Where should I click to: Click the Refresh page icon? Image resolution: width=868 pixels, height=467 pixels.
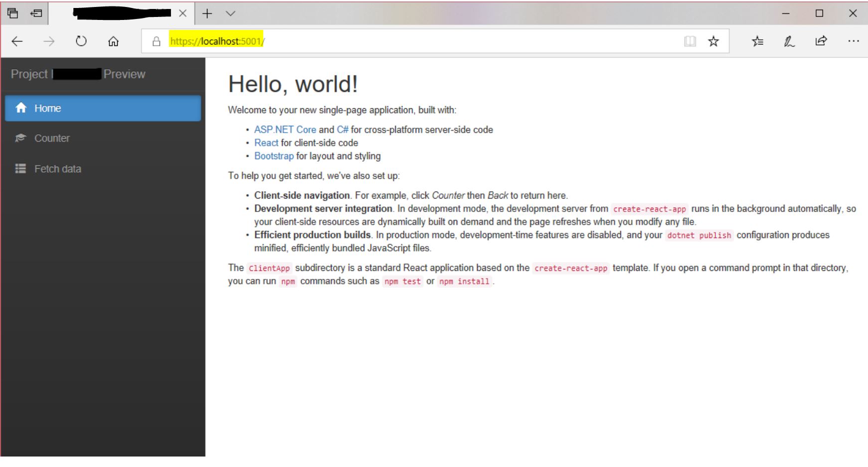pos(81,41)
